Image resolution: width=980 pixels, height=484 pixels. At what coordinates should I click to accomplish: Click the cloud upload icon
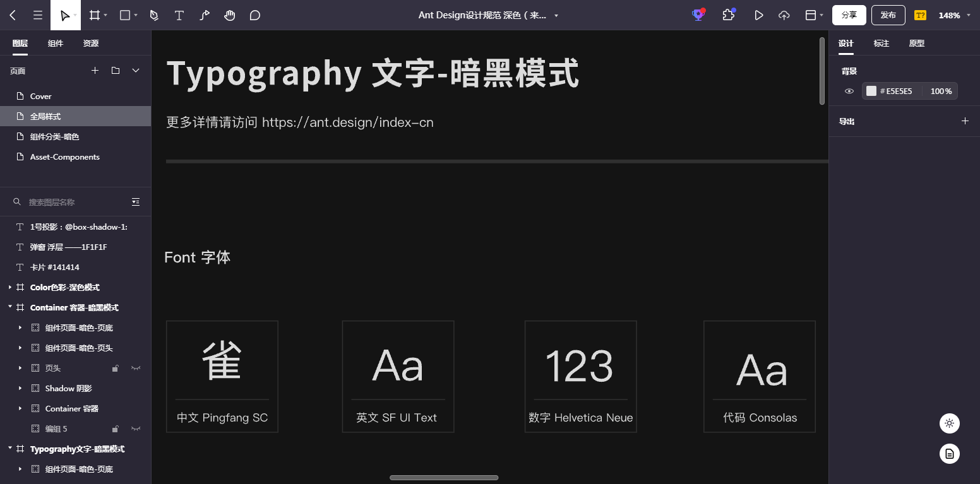pos(784,15)
